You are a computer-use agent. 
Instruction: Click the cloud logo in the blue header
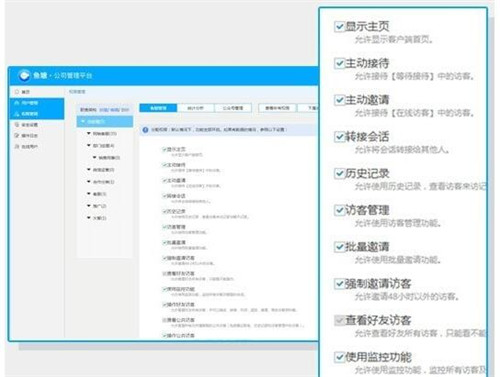point(24,75)
